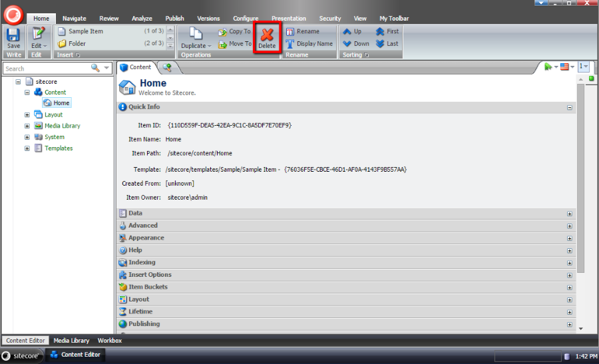Switch to Media Library bottom tab
This screenshot has width=599, height=364.
tap(71, 340)
